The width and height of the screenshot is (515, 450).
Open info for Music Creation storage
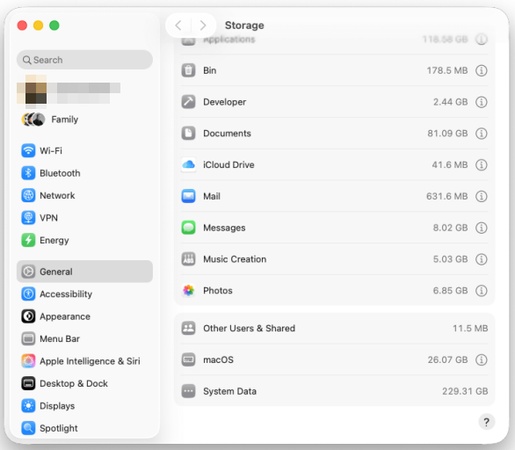[x=481, y=259]
